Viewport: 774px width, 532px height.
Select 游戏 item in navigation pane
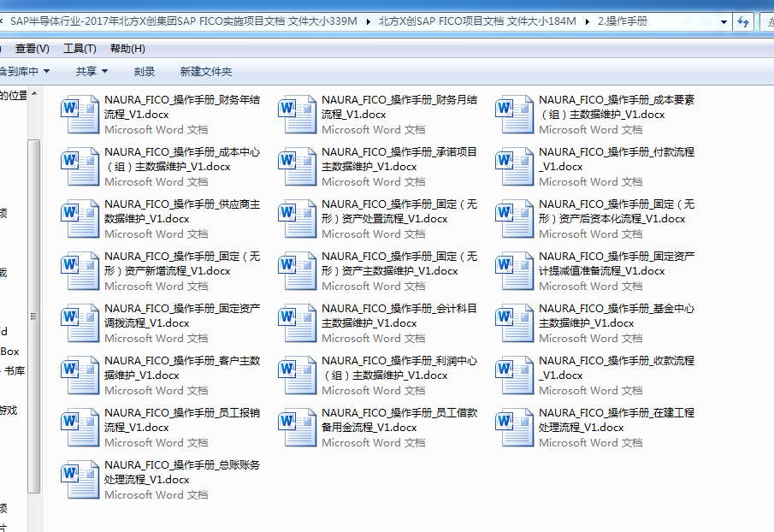[9, 411]
